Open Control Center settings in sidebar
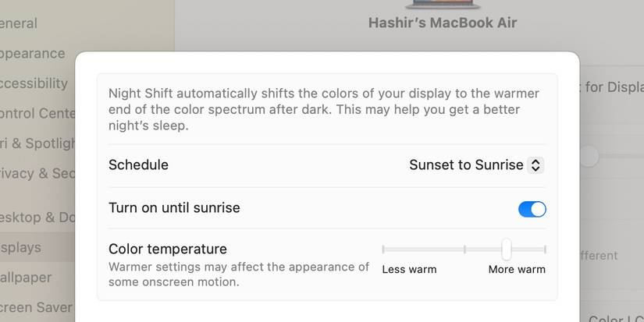Viewport: 644px width, 322px height. 35,113
